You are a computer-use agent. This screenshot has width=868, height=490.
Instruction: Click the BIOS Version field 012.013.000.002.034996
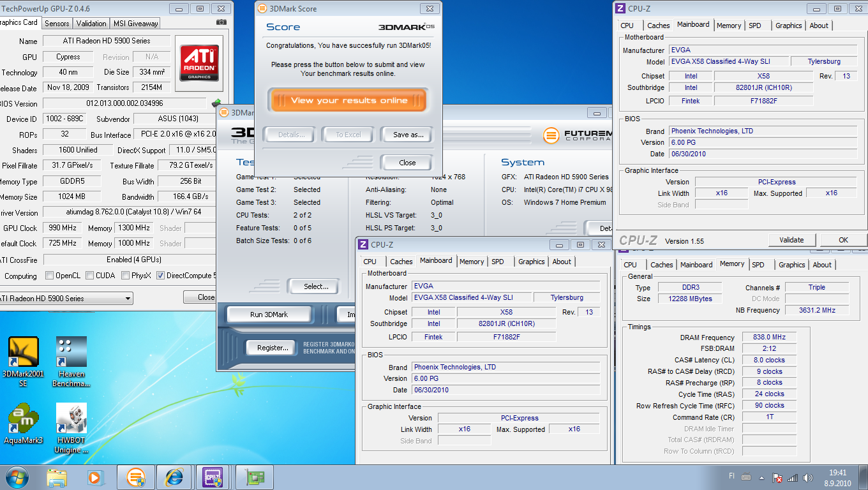coord(124,103)
